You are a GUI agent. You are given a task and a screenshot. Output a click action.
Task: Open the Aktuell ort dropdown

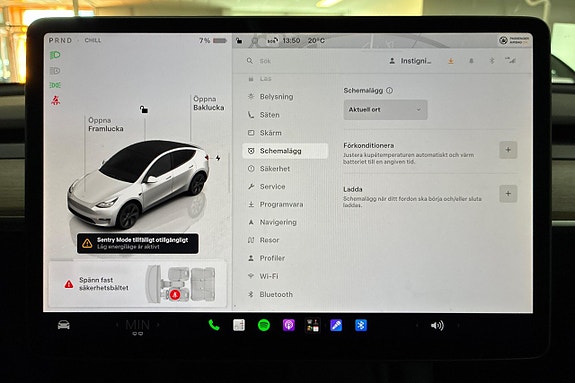pos(385,110)
